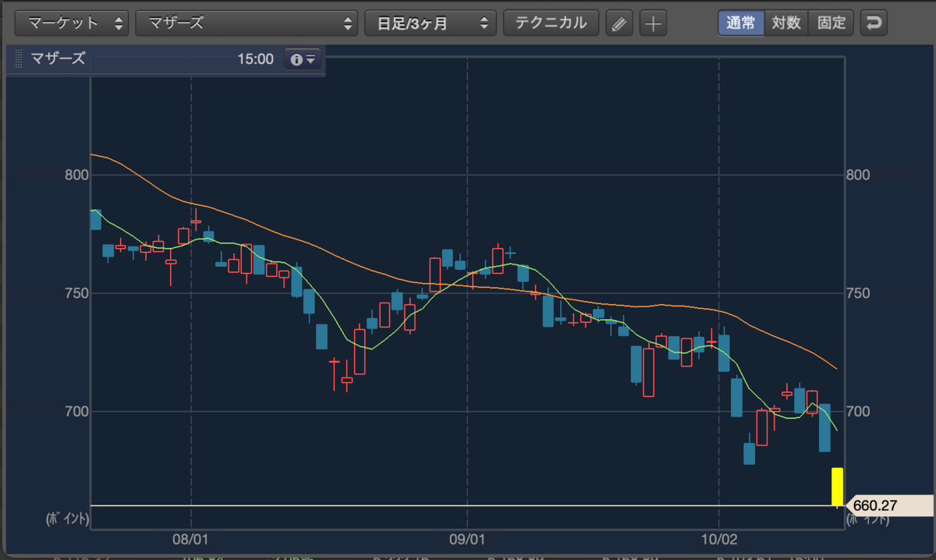The image size is (936, 560).
Task: Click the left axis 800 label
Action: point(76,175)
